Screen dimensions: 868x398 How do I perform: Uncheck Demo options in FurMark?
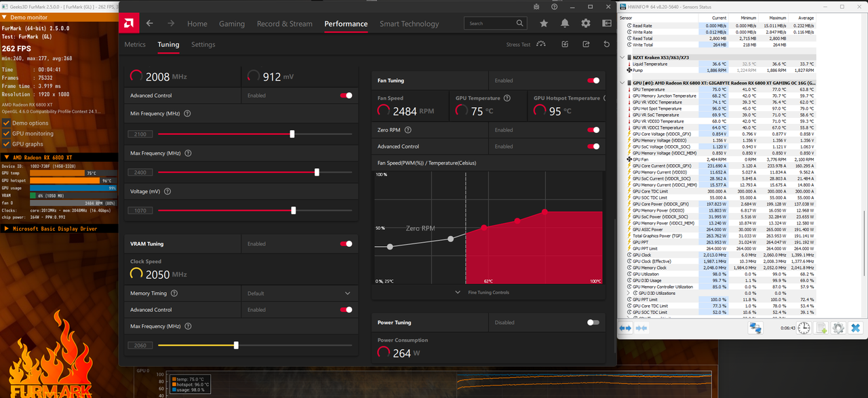coord(6,123)
